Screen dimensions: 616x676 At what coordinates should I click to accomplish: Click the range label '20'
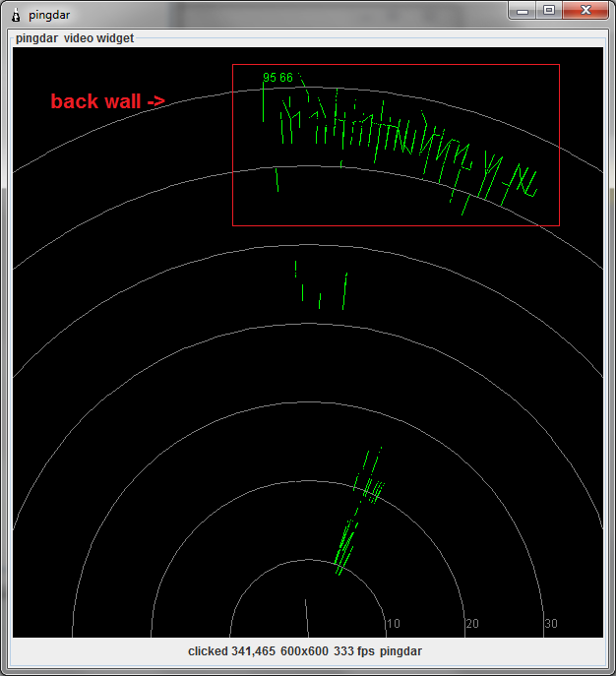coord(472,624)
